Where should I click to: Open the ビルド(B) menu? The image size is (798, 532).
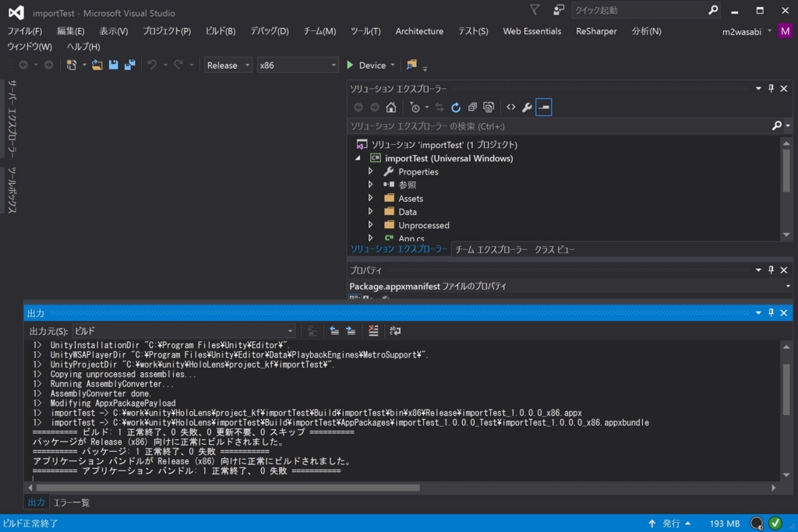[x=221, y=31]
